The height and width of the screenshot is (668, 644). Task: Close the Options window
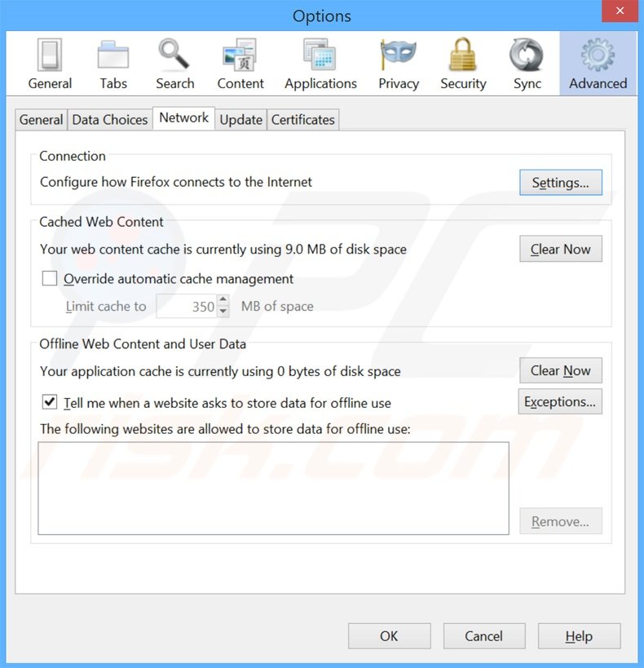point(620,11)
